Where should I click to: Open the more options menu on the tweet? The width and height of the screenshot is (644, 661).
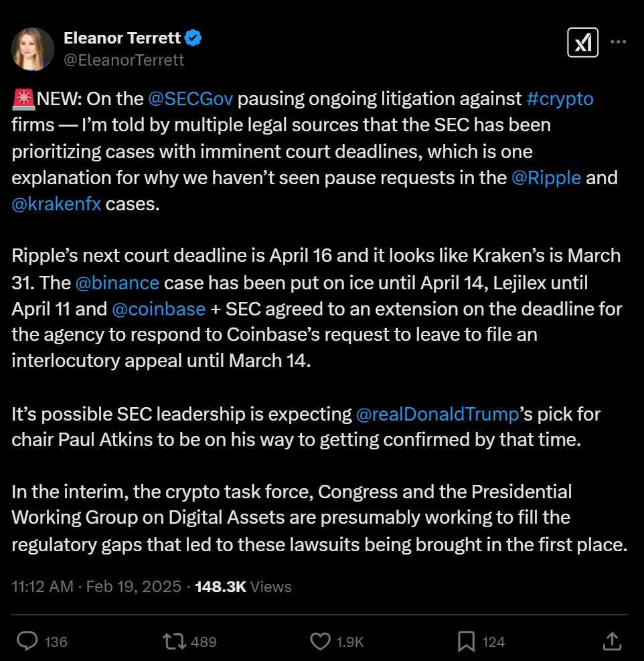619,42
